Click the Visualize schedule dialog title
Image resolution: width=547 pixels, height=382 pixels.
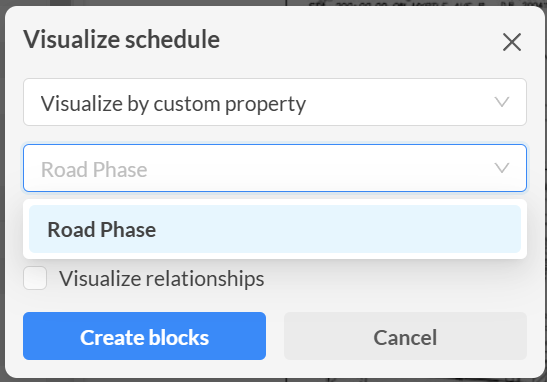point(121,39)
